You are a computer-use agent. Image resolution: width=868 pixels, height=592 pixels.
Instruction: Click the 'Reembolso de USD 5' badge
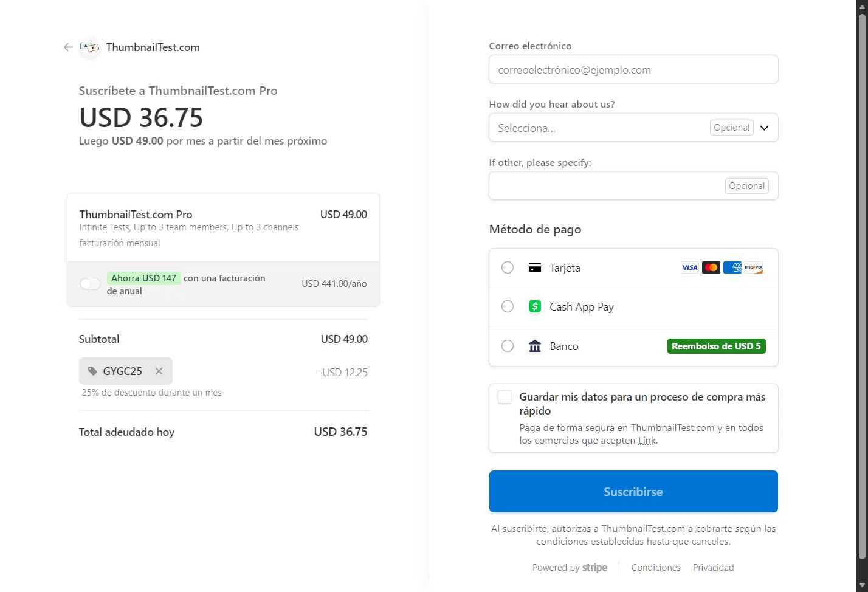coord(717,346)
